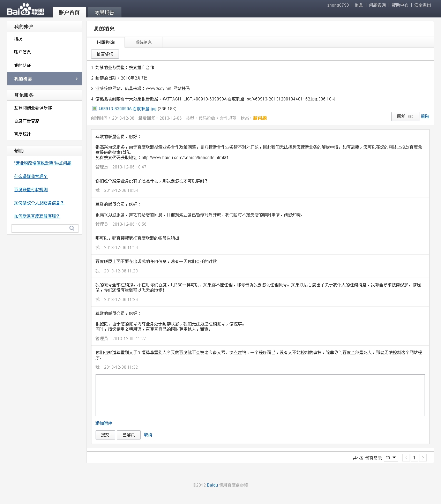
Task: Open 消息 in the top header
Action: pos(359,5)
